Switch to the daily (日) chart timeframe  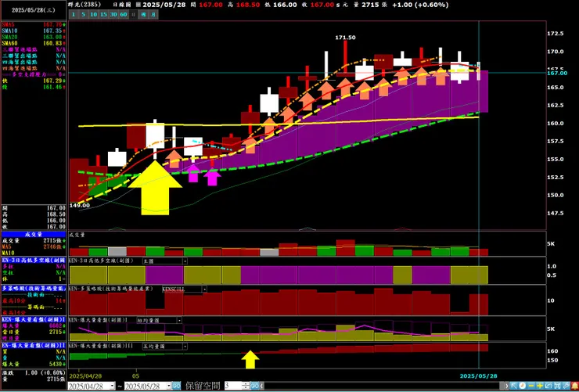click(x=133, y=14)
